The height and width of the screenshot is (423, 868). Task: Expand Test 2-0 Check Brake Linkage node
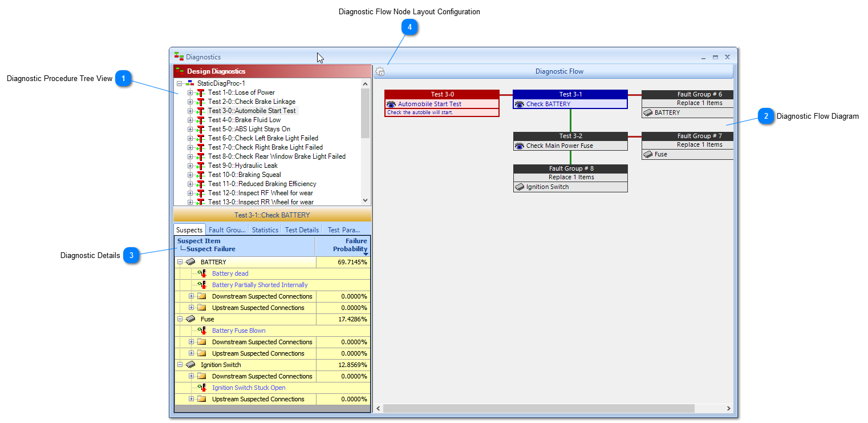[190, 102]
